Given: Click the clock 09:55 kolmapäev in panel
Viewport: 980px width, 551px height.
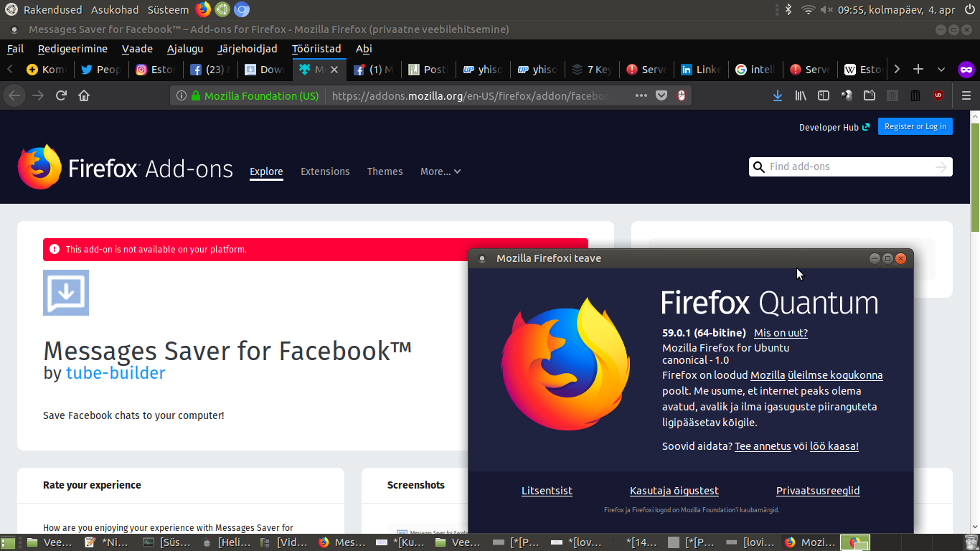Looking at the screenshot, I should pos(896,9).
